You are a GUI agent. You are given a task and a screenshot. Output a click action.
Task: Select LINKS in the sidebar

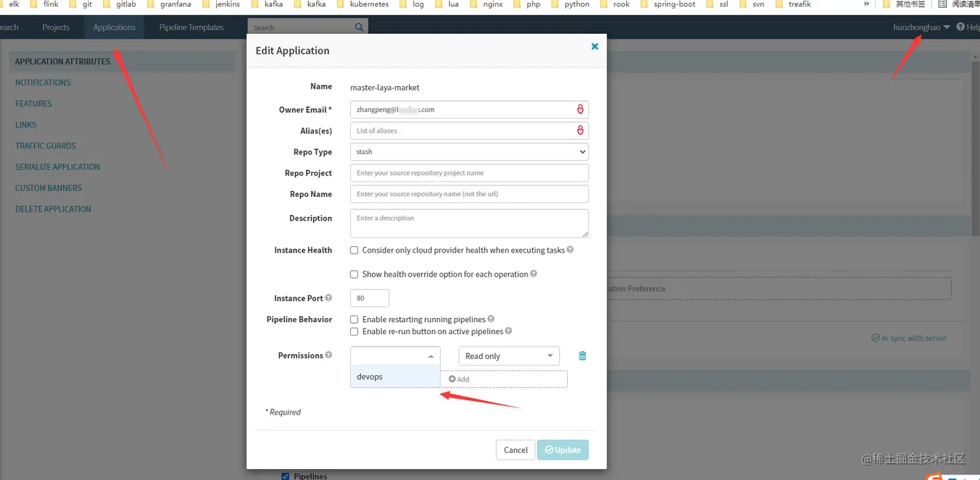click(x=26, y=124)
